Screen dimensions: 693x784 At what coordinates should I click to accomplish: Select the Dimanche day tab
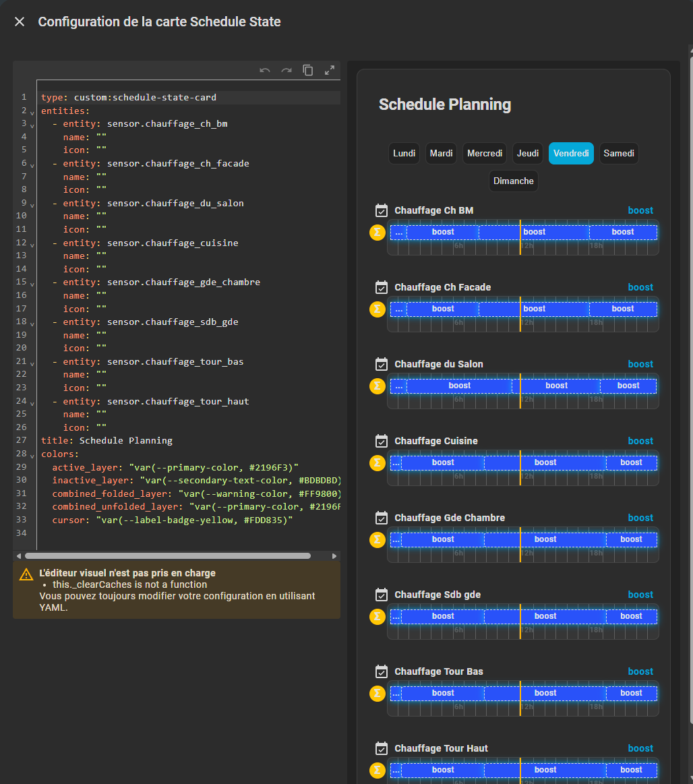click(x=513, y=181)
